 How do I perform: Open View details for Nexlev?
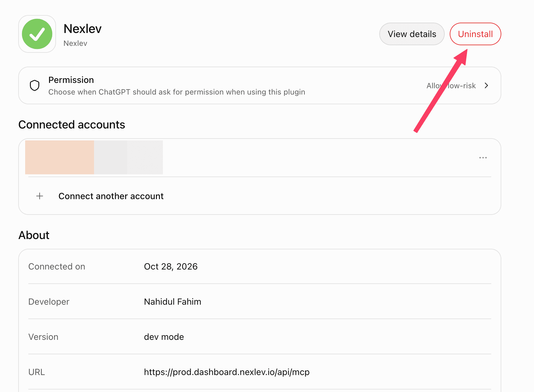412,34
